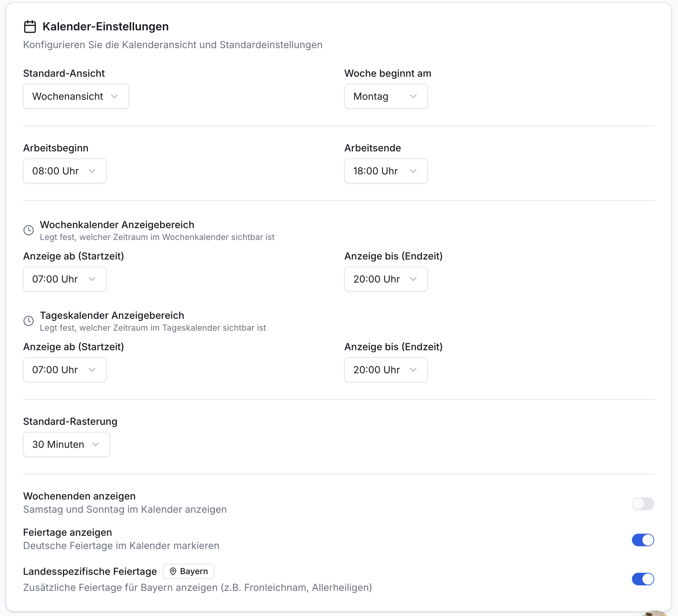678x616 pixels.
Task: Click the location pin icon in Bayern badge
Action: click(173, 571)
